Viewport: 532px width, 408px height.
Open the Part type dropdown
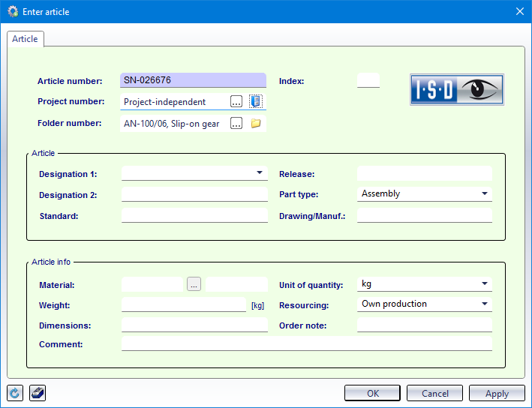484,193
